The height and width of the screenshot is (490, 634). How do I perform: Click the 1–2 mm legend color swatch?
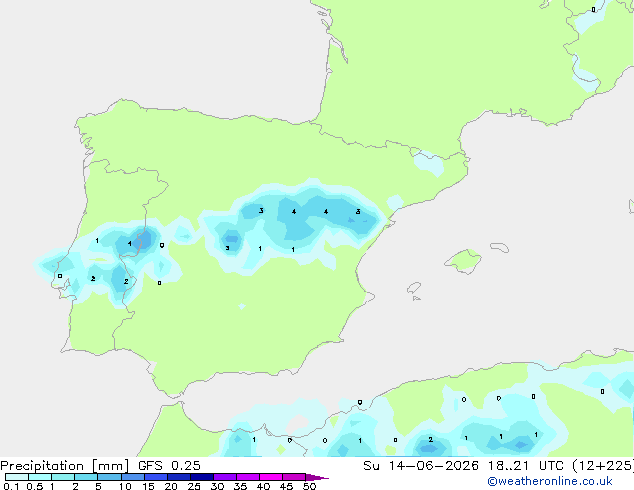(x=63, y=477)
